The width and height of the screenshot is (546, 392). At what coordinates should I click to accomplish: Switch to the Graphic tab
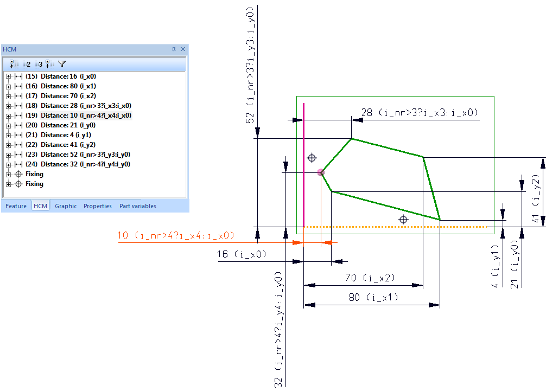[x=66, y=206]
